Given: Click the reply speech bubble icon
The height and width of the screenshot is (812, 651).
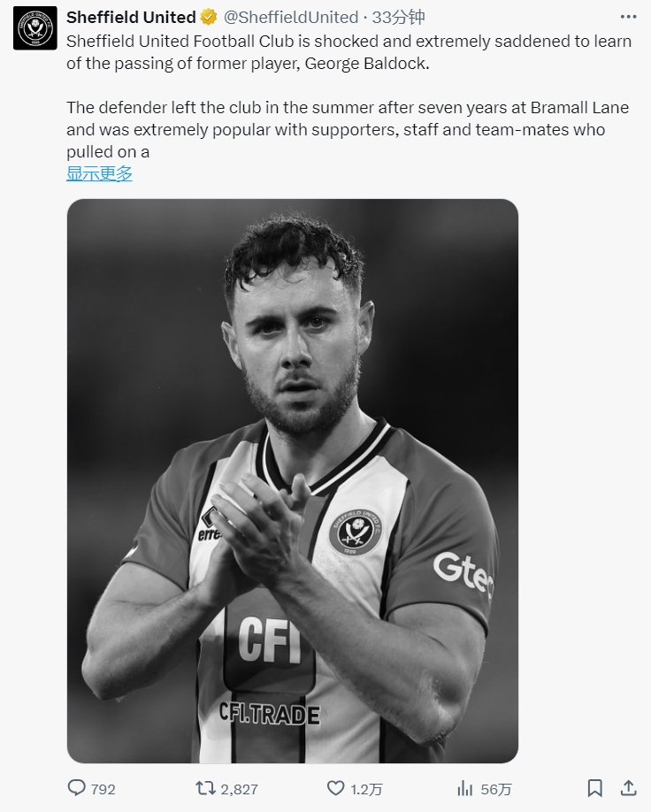Looking at the screenshot, I should pos(77,788).
